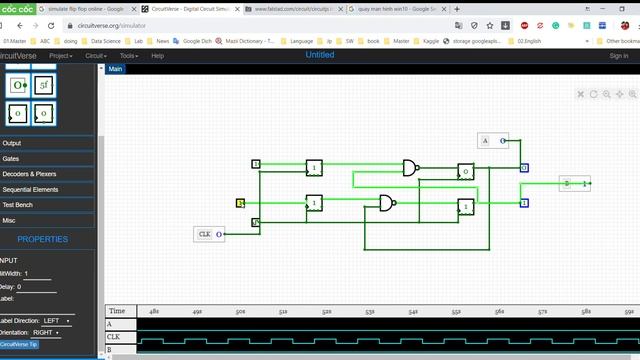Expand the Output elements section
The image size is (640, 360).
coord(47,143)
